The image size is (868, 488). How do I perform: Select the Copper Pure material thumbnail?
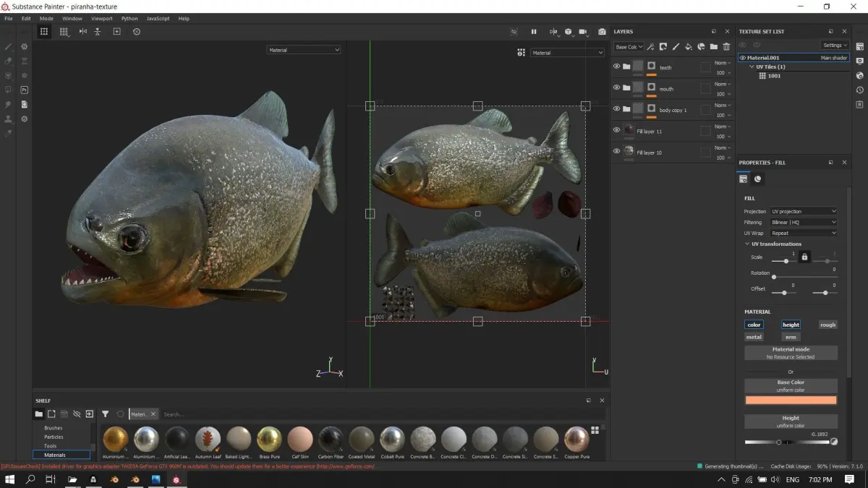point(576,439)
